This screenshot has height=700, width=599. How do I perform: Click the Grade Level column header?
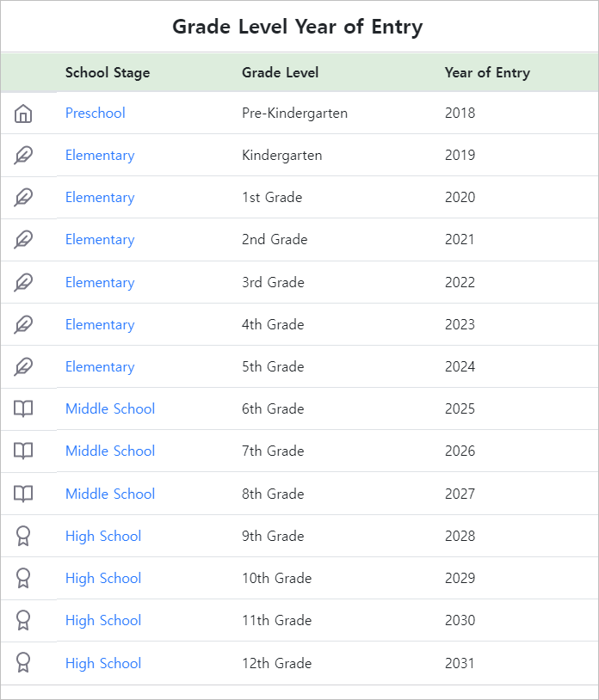coord(281,73)
